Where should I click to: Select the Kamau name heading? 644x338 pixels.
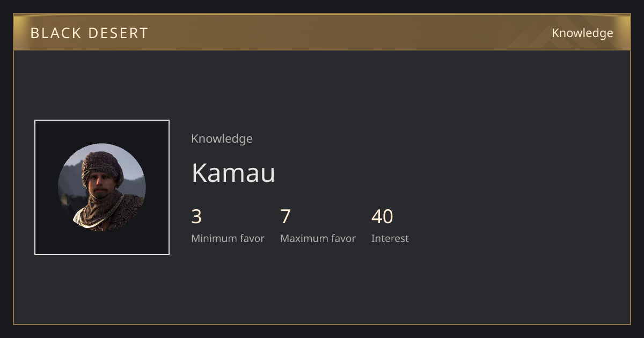point(233,173)
